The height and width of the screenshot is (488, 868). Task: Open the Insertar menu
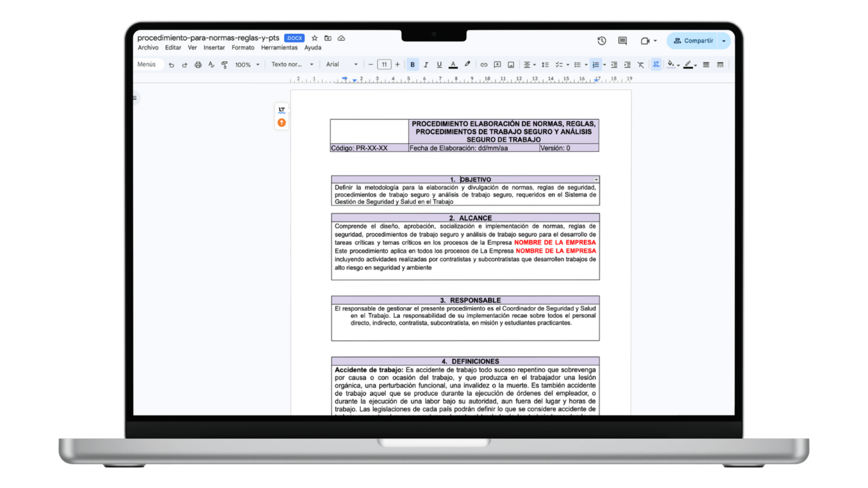(x=214, y=47)
